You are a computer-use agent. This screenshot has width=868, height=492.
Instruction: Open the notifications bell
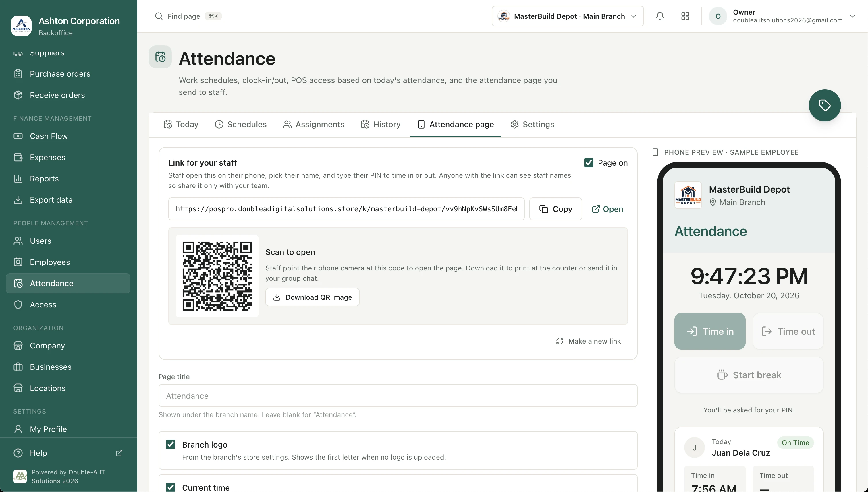(x=660, y=16)
